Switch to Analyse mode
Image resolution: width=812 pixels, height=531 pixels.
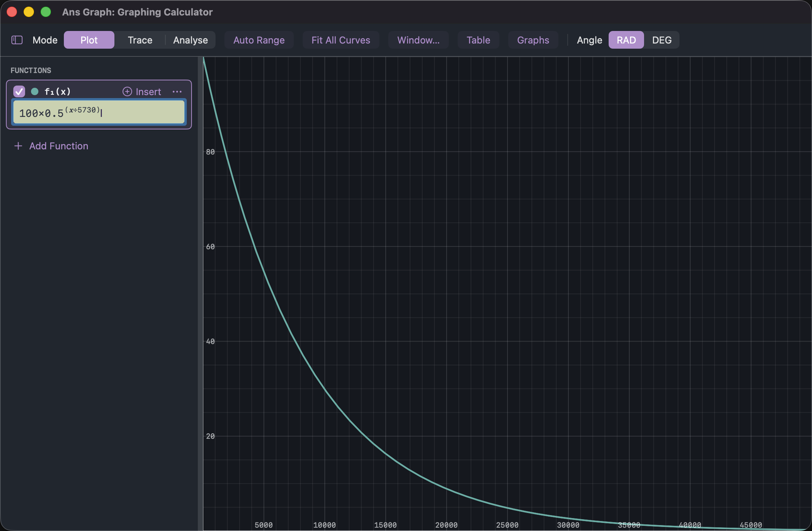click(x=190, y=40)
